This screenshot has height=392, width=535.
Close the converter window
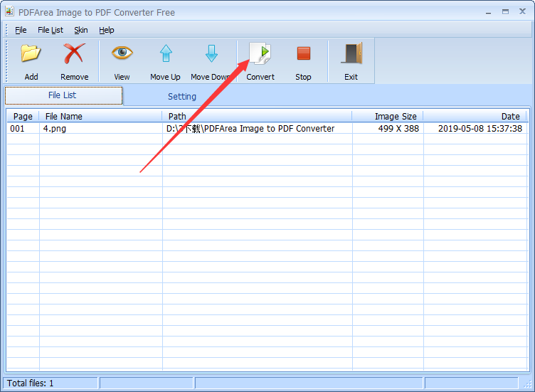[522, 11]
